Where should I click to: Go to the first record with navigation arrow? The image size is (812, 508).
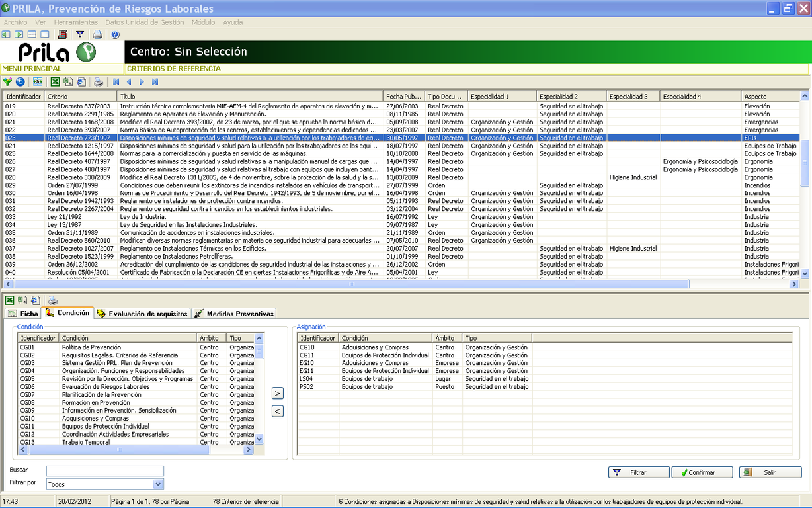tap(116, 82)
